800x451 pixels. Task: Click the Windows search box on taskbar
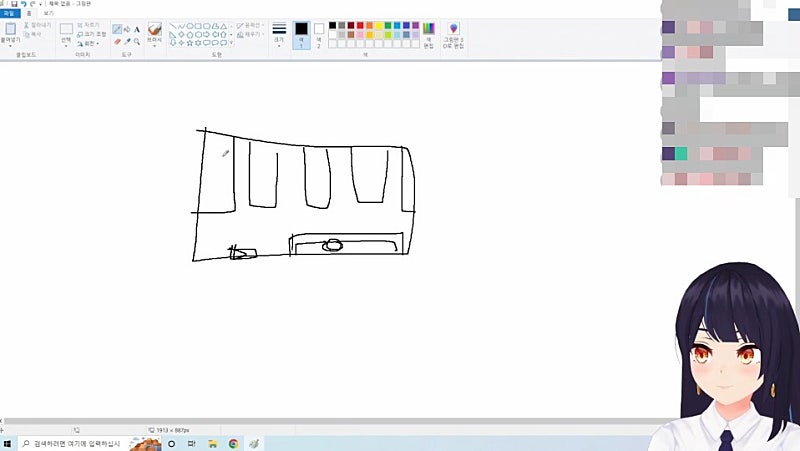(89, 444)
